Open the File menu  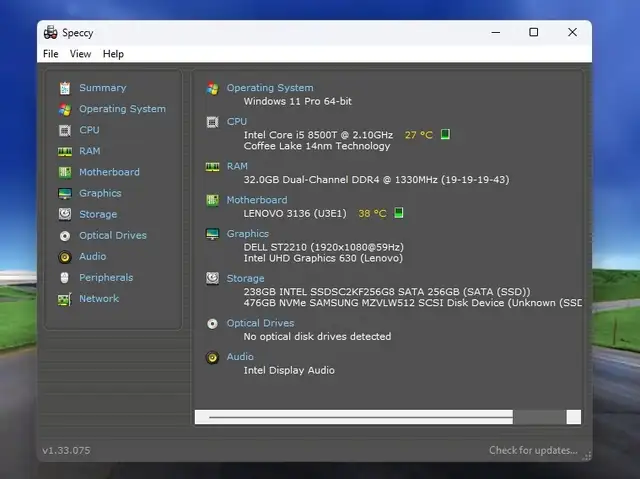pos(51,54)
